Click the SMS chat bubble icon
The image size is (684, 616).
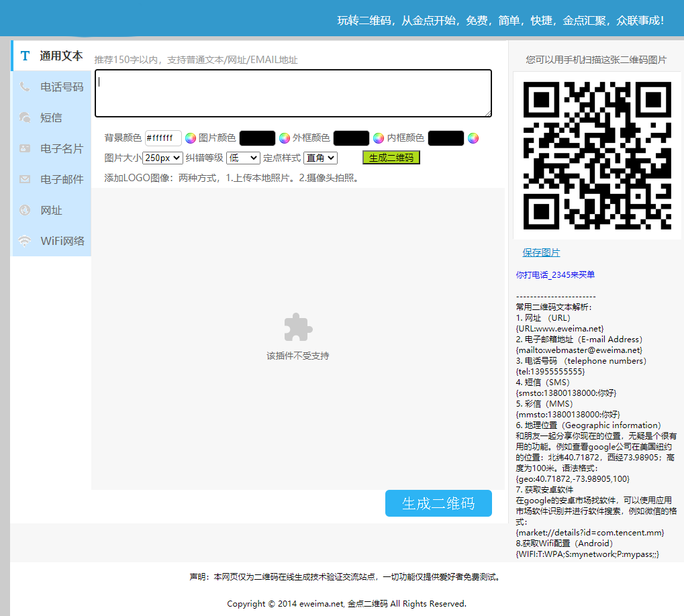tap(25, 117)
